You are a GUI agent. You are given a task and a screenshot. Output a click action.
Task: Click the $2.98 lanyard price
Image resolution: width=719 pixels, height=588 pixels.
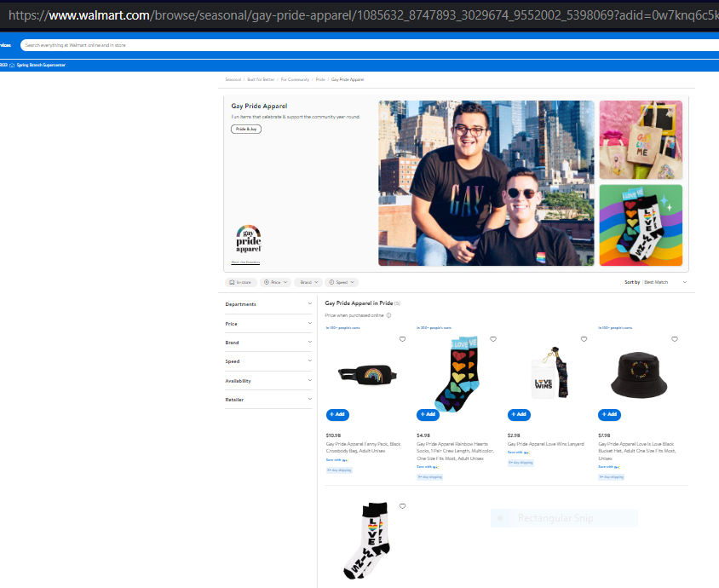point(514,435)
